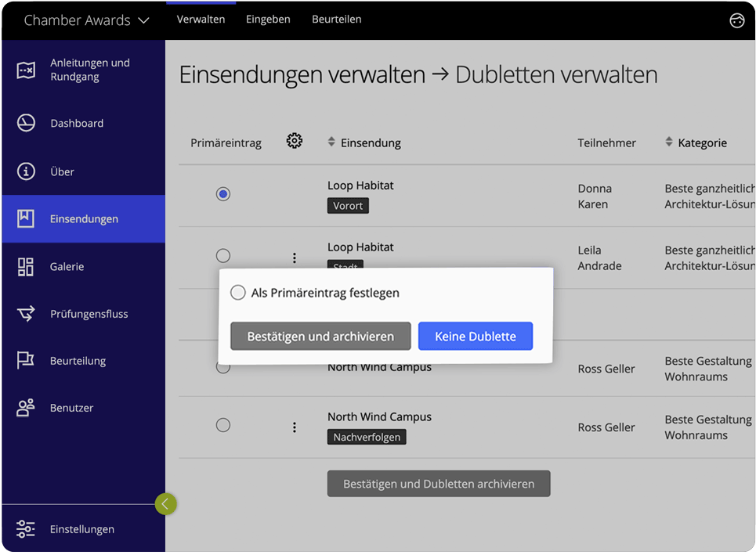This screenshot has width=756, height=555.
Task: Open the three-dot menu for Leila Andrade row
Action: (294, 258)
